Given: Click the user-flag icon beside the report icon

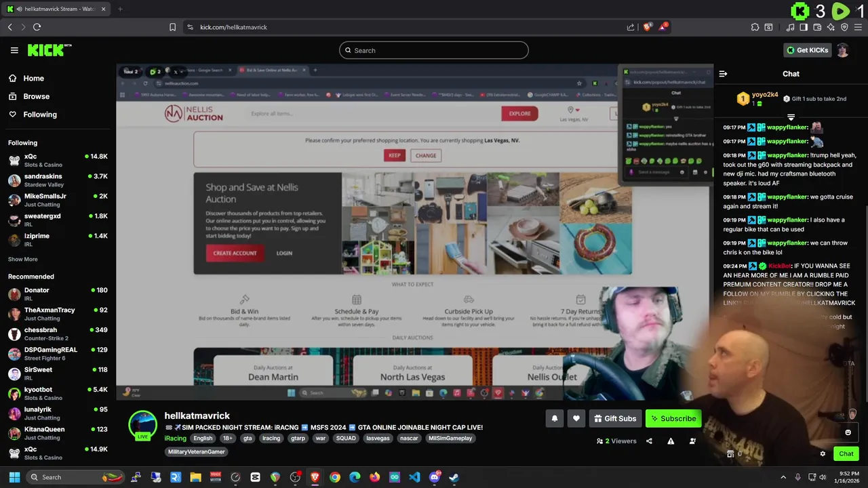Looking at the screenshot, I should click(692, 441).
